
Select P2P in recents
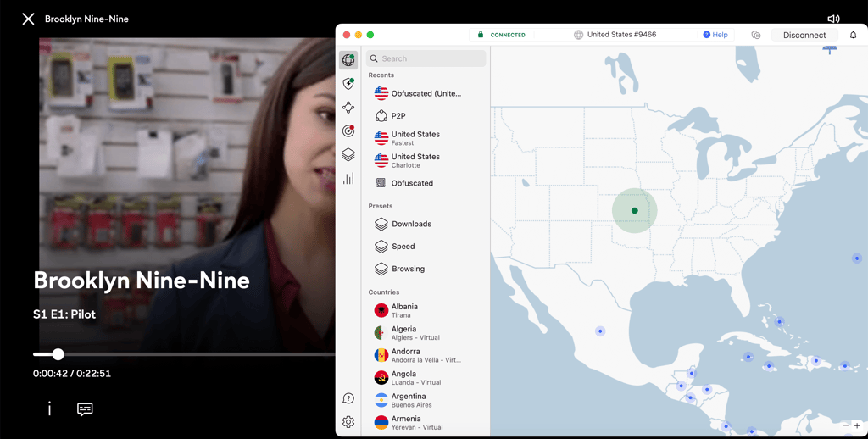pos(424,116)
